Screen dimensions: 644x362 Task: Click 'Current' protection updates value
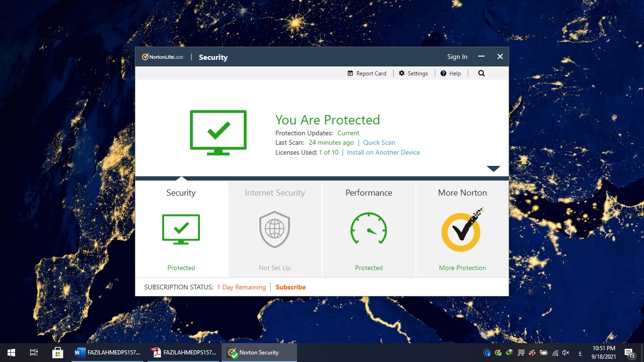tap(348, 133)
